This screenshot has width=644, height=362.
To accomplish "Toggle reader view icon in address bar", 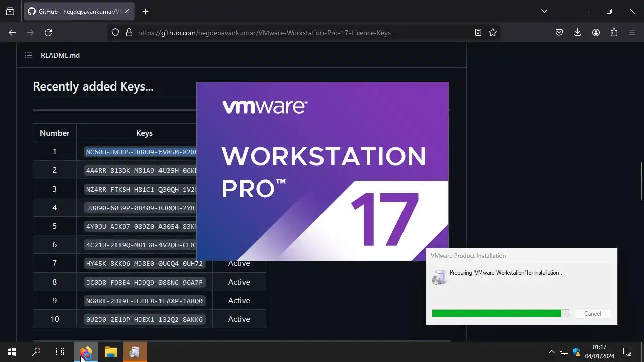I will click(478, 32).
